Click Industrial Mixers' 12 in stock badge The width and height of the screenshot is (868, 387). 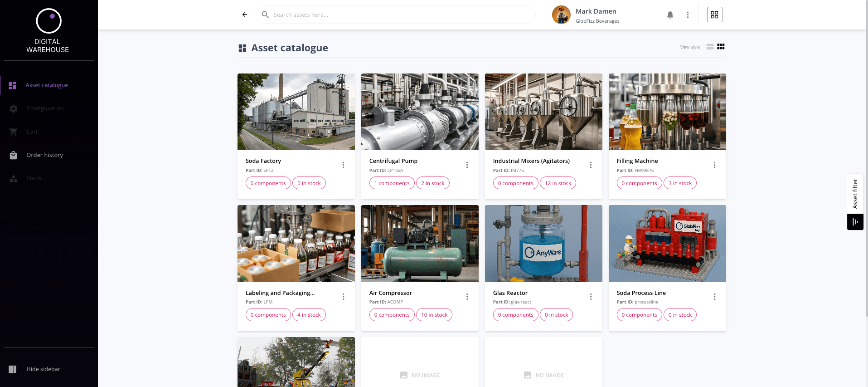tap(558, 183)
